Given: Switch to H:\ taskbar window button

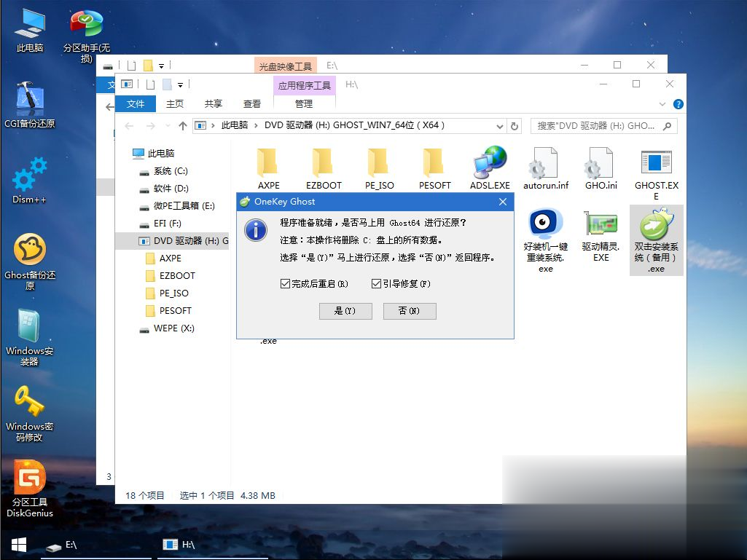Looking at the screenshot, I should (212, 545).
